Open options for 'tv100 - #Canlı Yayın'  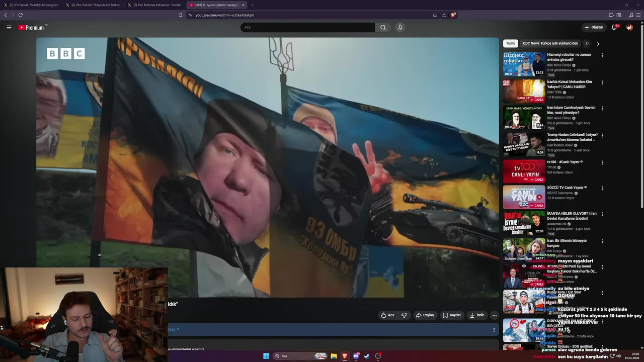point(602,162)
